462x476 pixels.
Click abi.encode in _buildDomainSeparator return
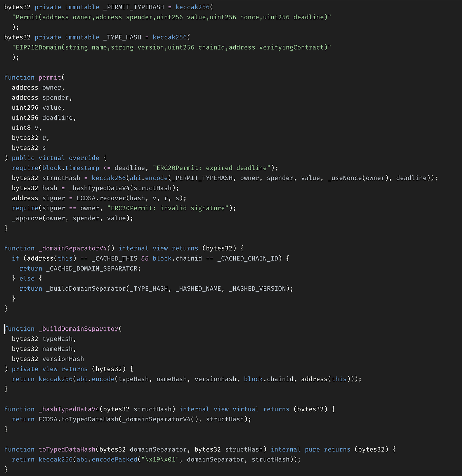(x=95, y=379)
